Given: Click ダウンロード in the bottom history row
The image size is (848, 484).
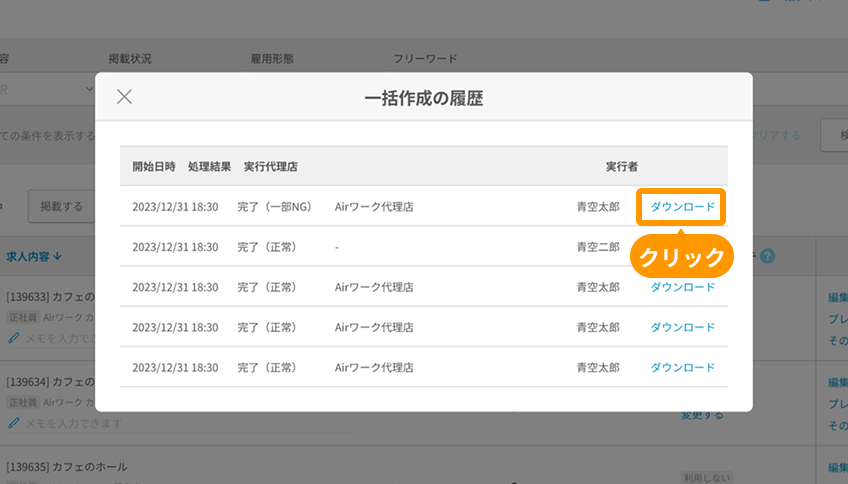Looking at the screenshot, I should [683, 367].
